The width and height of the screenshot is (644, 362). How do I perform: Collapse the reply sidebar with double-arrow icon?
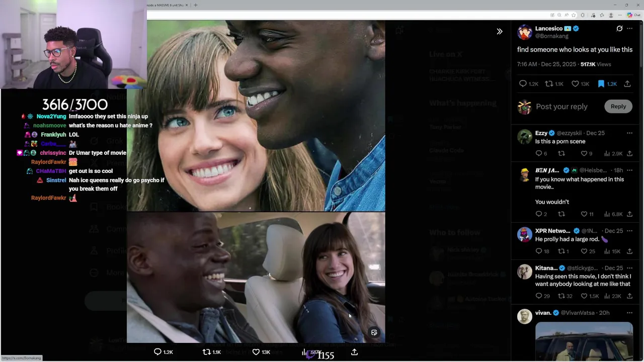499,31
